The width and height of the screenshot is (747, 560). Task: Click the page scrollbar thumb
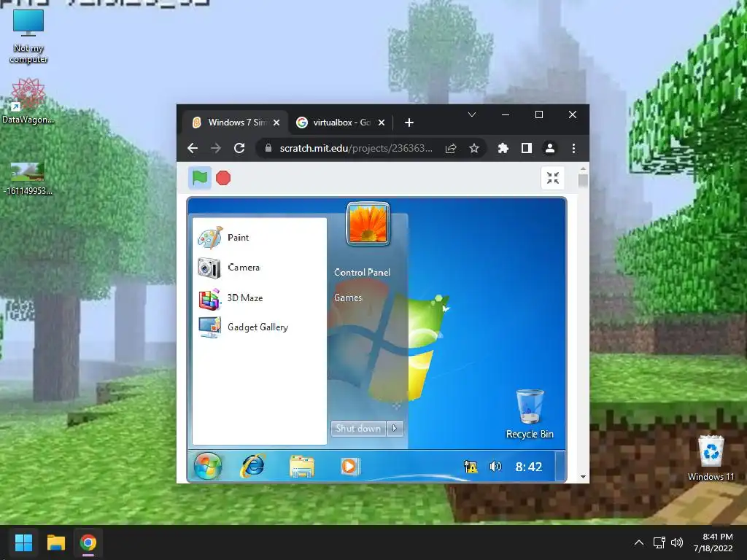tap(583, 181)
